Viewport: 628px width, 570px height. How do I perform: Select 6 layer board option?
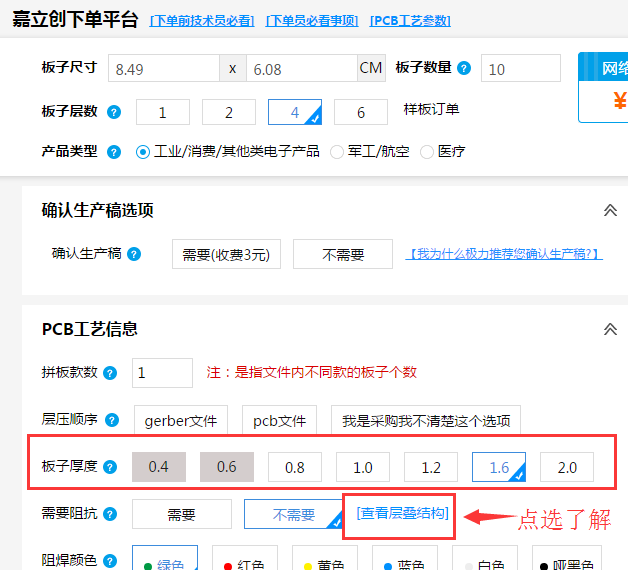pos(360,112)
